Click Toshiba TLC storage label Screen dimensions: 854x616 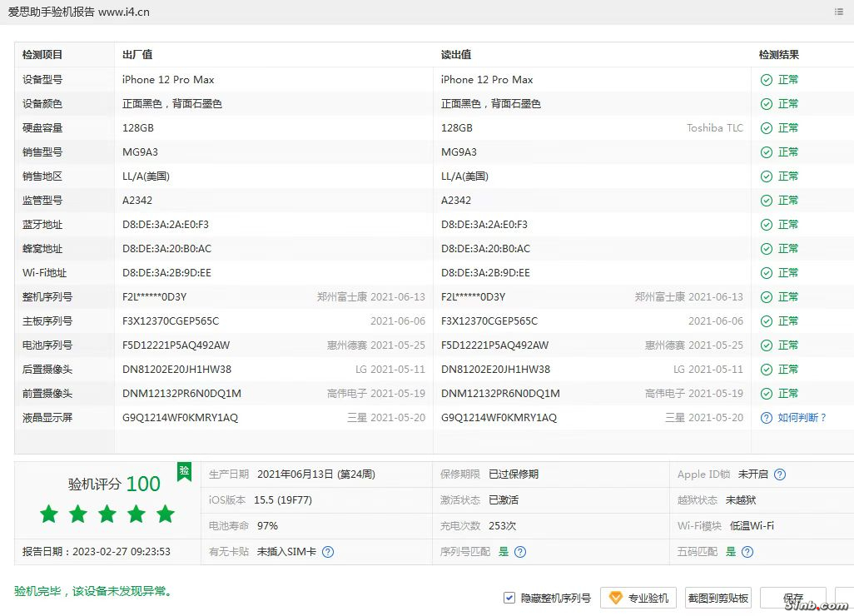pyautogui.click(x=714, y=128)
